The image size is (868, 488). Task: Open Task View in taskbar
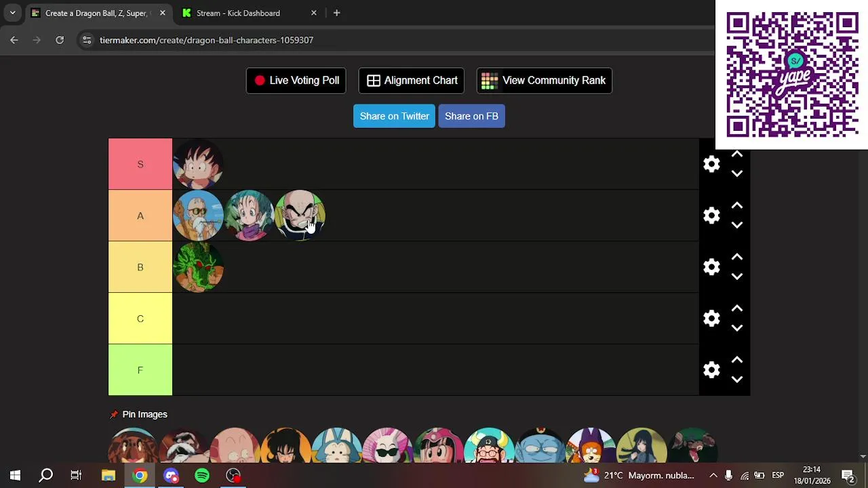click(76, 476)
